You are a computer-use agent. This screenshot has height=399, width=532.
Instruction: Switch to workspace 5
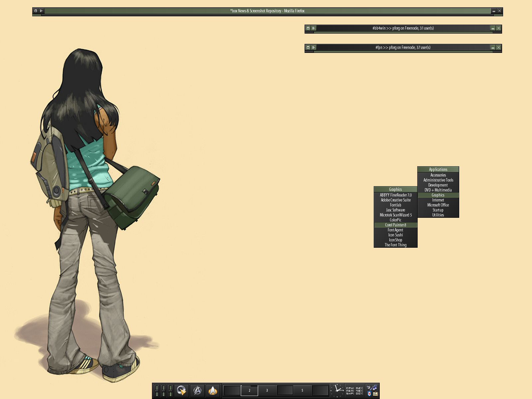pyautogui.click(x=302, y=390)
